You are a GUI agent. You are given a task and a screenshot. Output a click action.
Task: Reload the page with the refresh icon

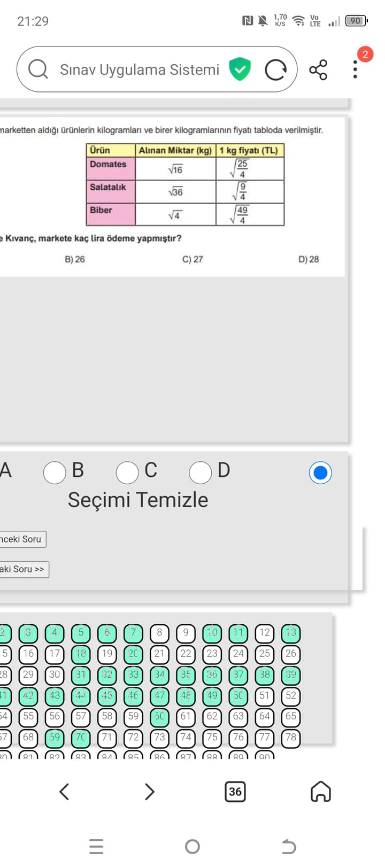(275, 69)
